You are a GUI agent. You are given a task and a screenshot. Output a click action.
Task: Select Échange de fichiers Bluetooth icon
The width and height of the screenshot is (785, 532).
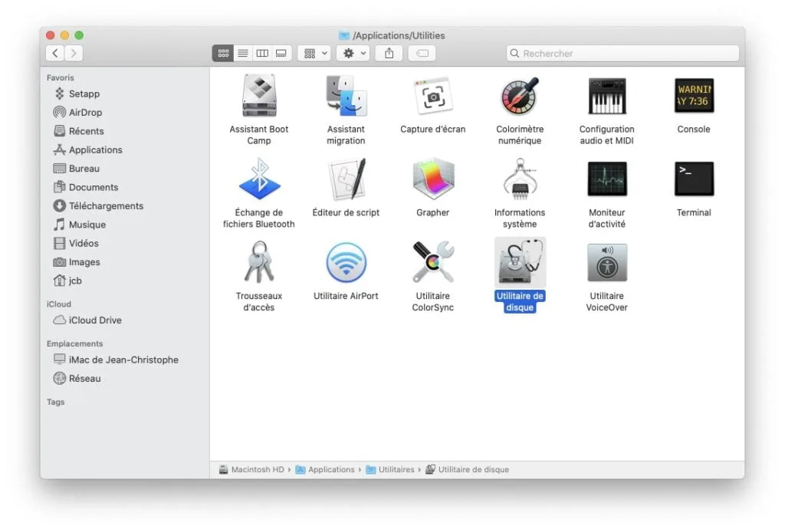[259, 179]
